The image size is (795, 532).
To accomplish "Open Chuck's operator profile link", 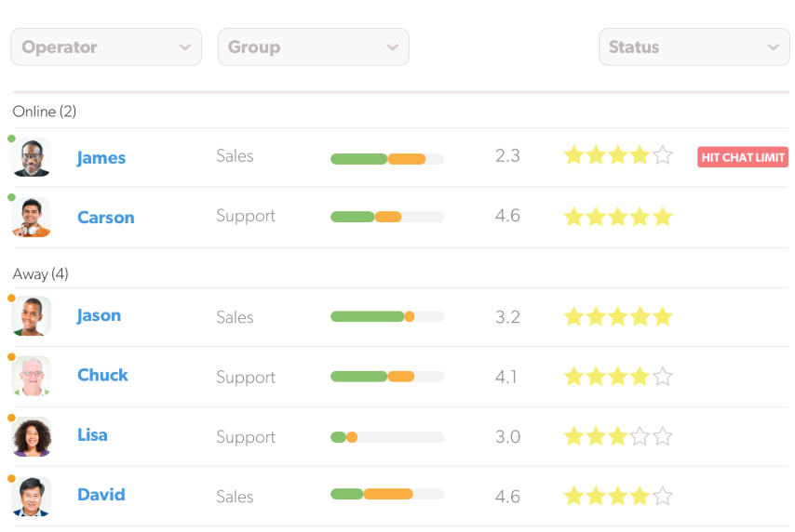I will 102,375.
